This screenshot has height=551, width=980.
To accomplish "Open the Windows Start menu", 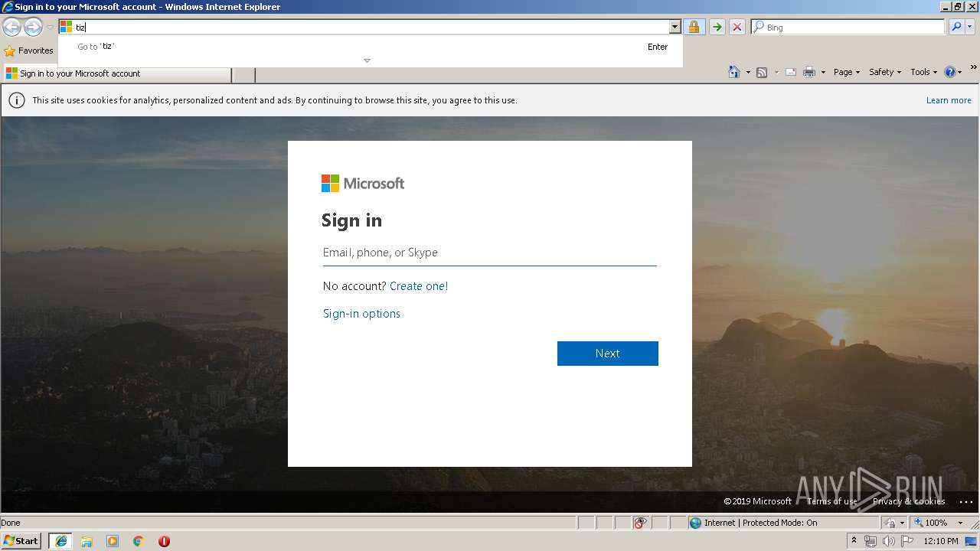I will click(21, 541).
